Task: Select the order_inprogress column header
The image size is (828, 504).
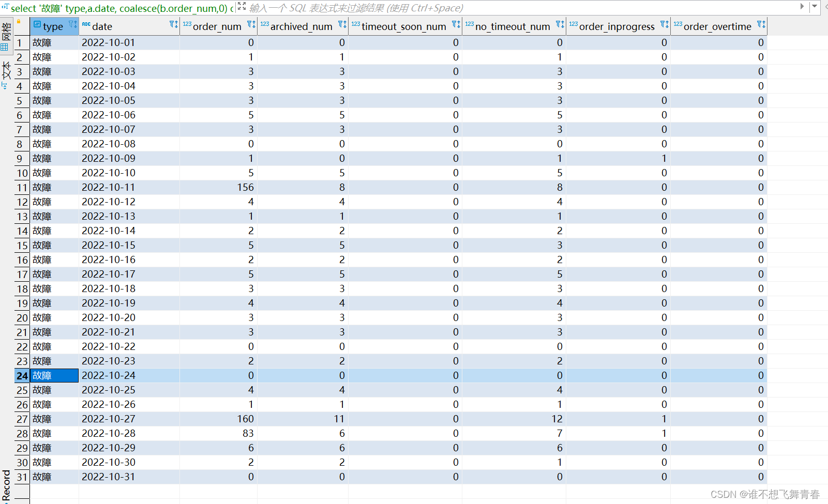Action: (x=618, y=26)
